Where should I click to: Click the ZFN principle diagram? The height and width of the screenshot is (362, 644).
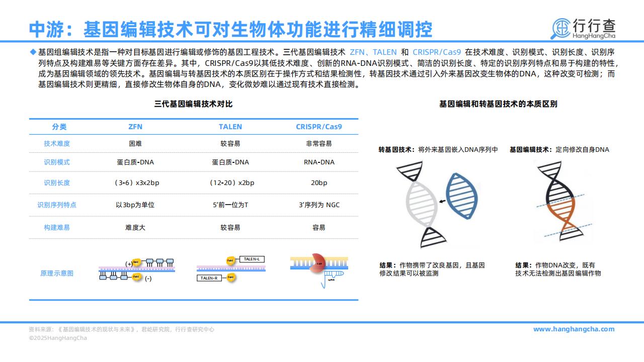click(x=137, y=269)
